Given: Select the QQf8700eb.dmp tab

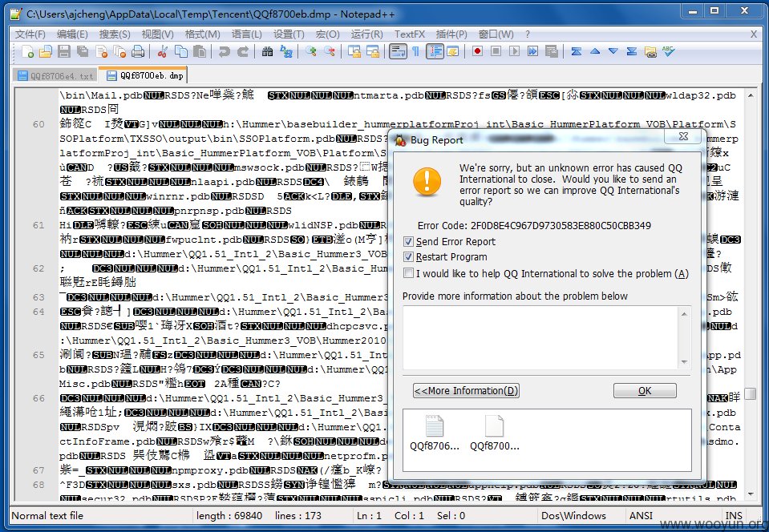Looking at the screenshot, I should point(143,75).
